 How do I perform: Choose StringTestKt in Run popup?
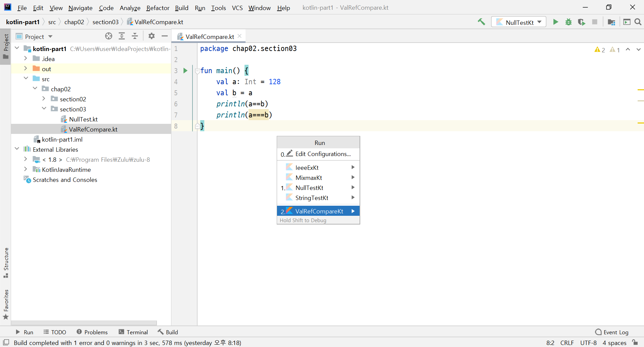(x=318, y=198)
